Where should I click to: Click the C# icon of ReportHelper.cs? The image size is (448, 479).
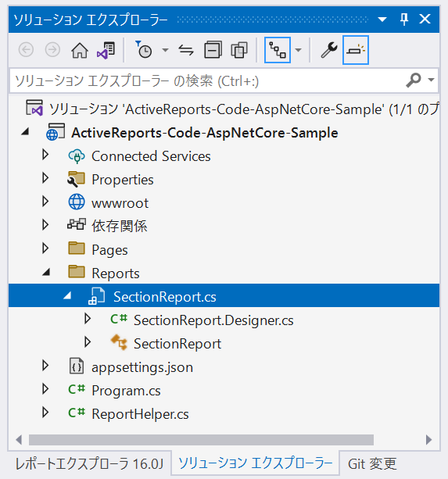pos(77,413)
